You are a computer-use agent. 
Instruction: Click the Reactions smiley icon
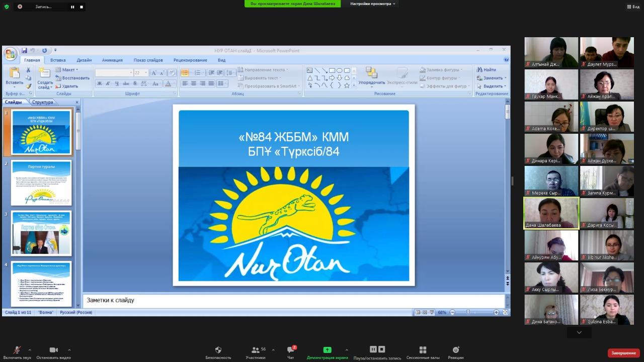click(455, 350)
